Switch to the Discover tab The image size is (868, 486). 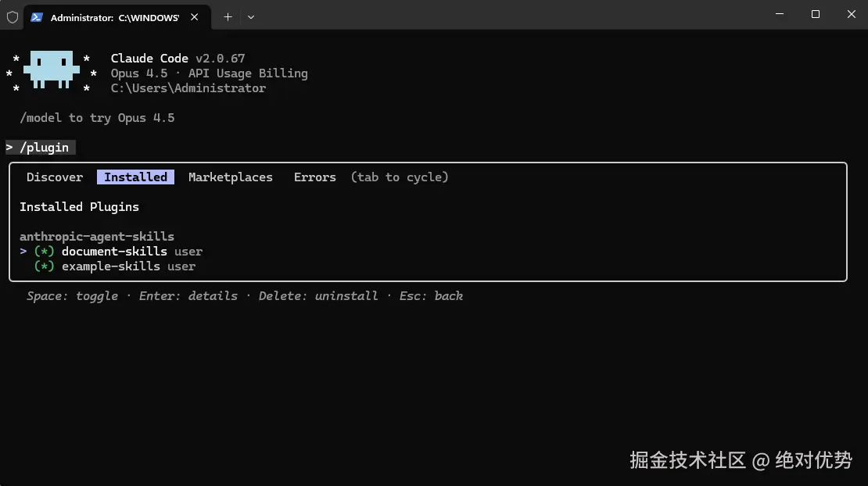54,177
